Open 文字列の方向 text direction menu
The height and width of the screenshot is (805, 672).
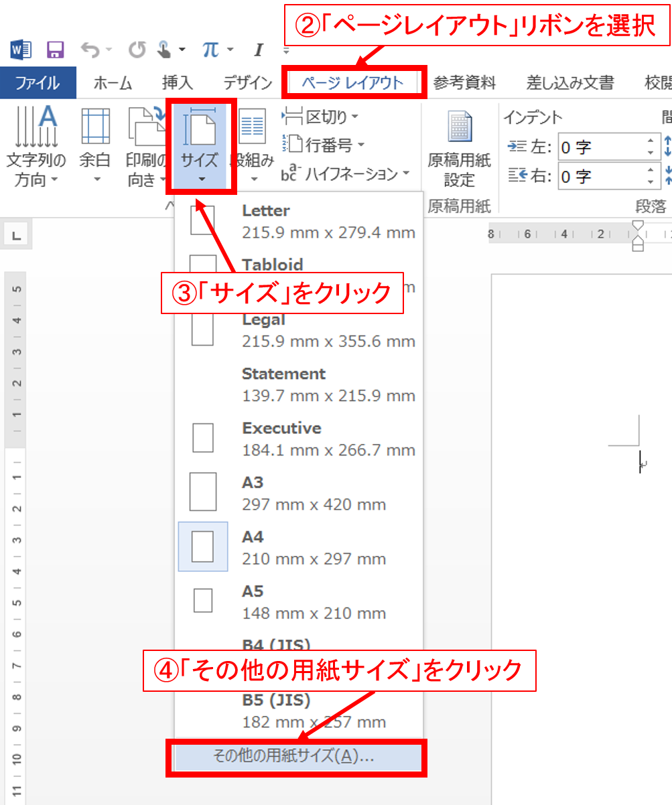(36, 148)
